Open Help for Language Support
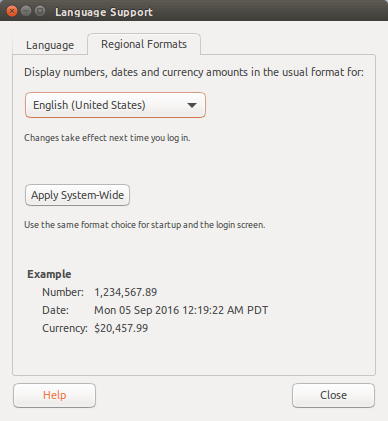388x421 pixels. (x=55, y=395)
